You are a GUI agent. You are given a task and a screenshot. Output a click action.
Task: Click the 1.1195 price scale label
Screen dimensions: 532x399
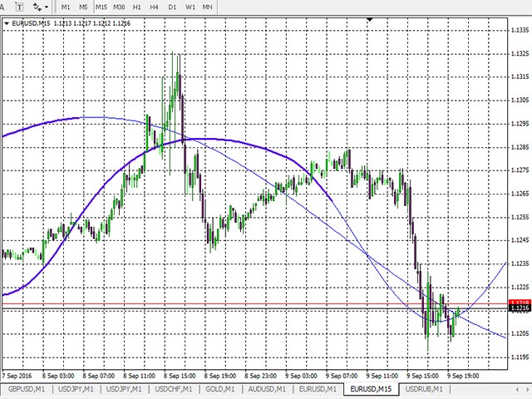520,357
